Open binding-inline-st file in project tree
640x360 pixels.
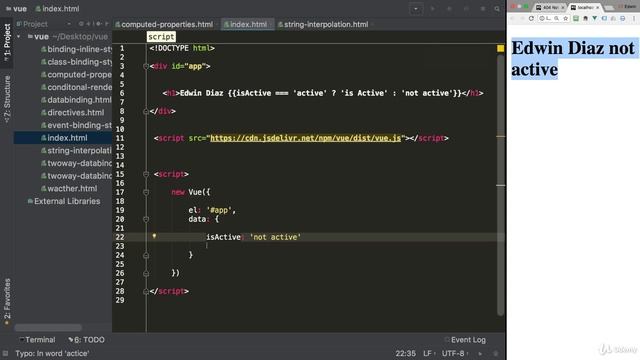(x=76, y=49)
